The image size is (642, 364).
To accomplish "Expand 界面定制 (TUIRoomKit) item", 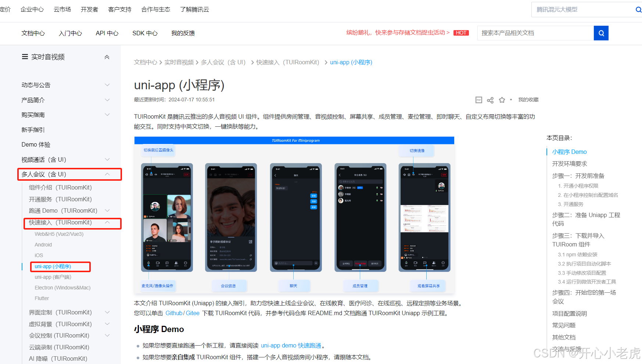I will point(107,312).
